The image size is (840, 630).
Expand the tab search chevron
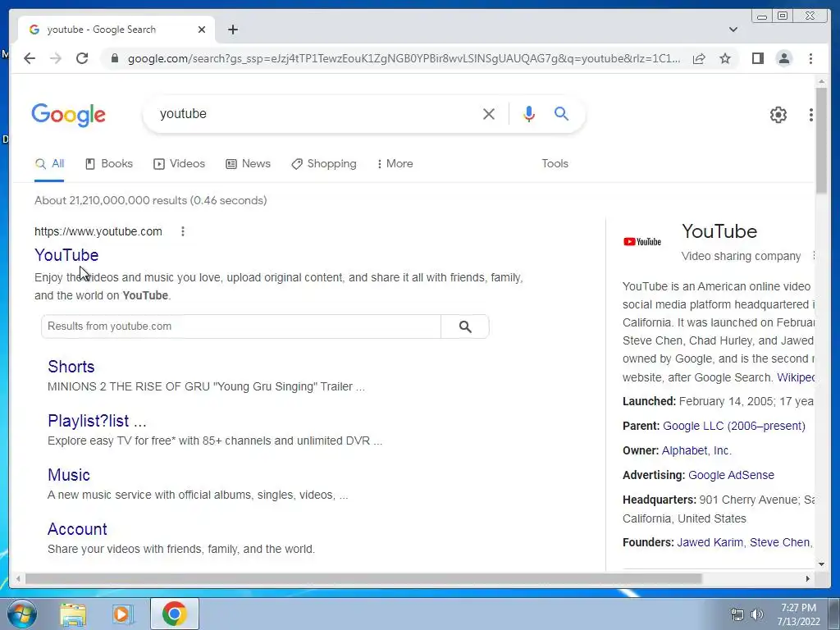[x=733, y=30]
